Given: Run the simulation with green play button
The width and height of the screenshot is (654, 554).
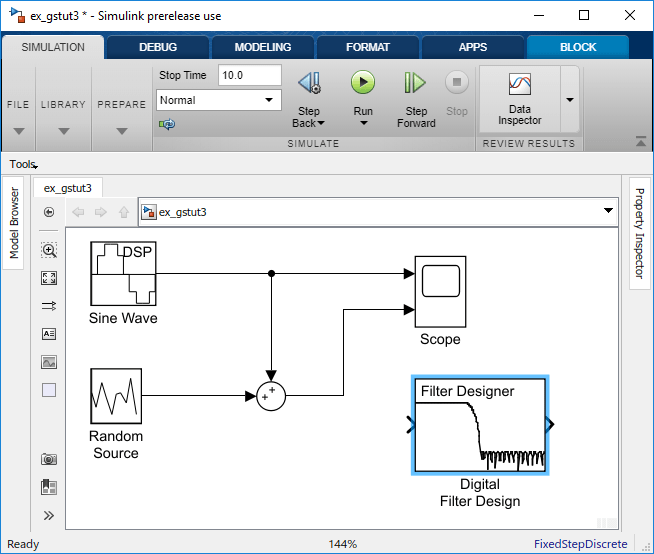Looking at the screenshot, I should click(x=363, y=82).
